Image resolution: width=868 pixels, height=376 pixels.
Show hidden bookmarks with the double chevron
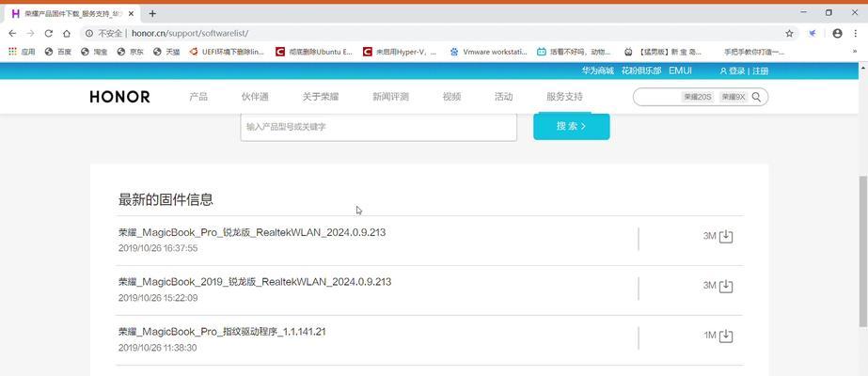pos(855,52)
